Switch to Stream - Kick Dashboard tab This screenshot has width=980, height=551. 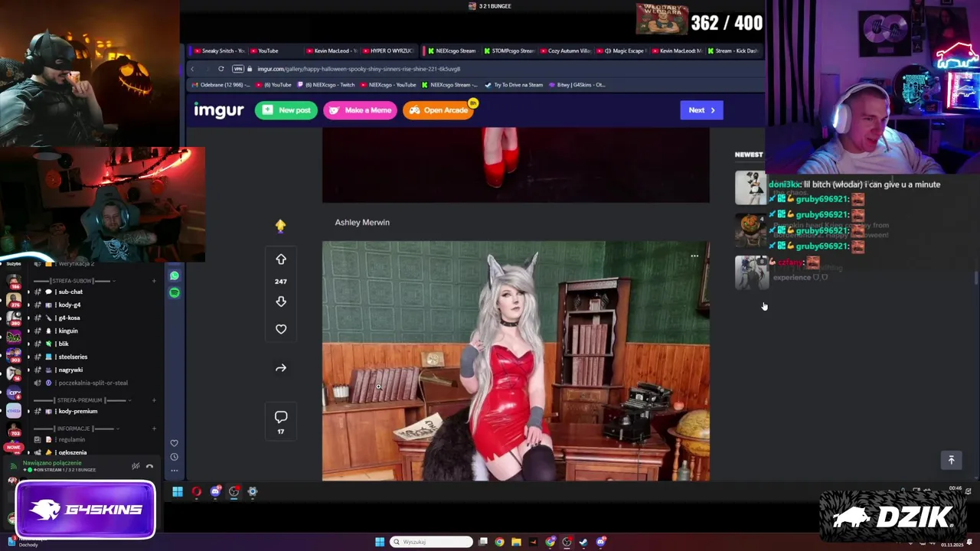[732, 51]
